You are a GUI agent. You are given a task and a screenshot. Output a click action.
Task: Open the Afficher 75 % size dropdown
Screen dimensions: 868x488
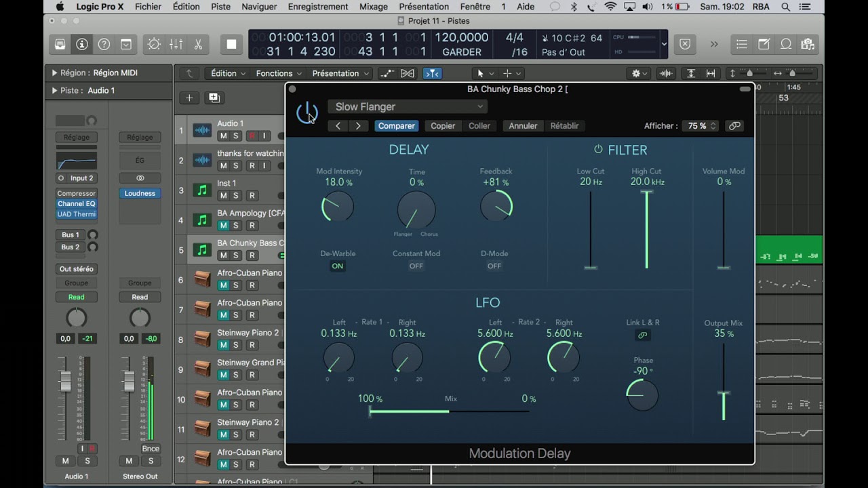[701, 125]
